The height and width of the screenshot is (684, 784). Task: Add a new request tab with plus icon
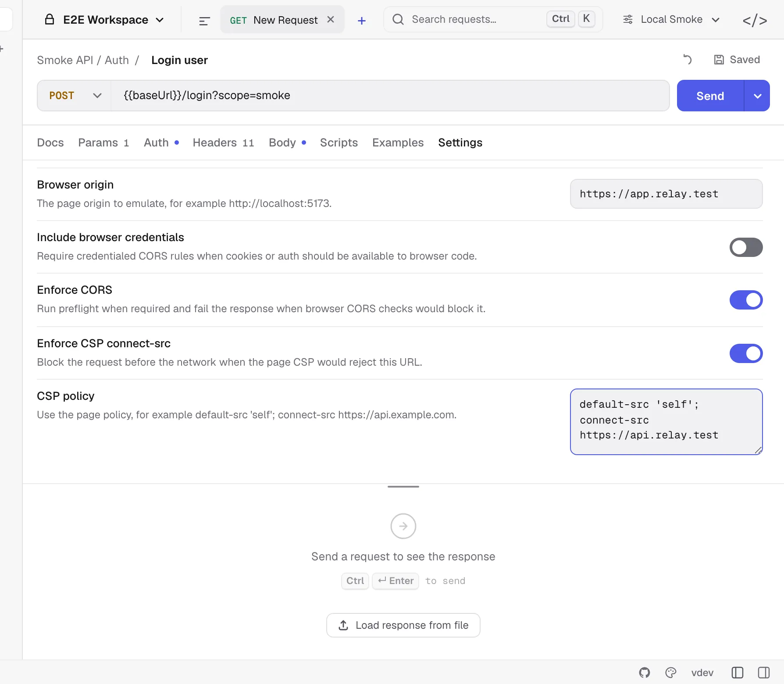click(362, 21)
